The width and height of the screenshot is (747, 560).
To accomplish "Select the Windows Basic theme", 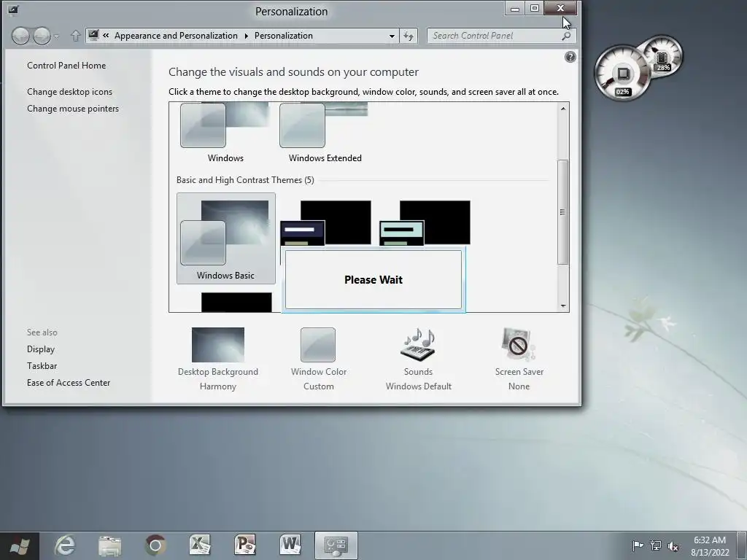I will click(226, 238).
